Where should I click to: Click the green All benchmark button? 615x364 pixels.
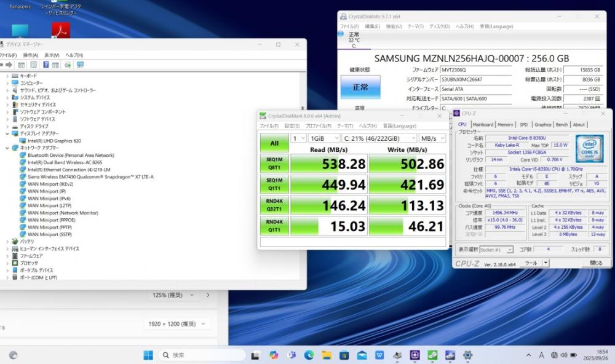point(274,143)
